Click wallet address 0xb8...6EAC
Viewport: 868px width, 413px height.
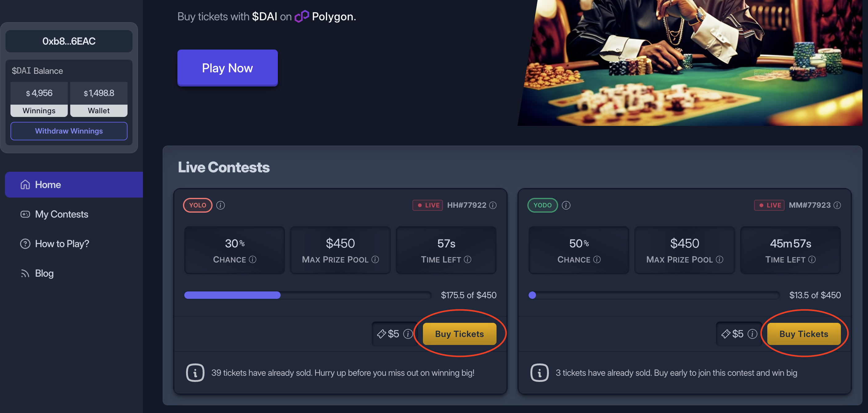(x=69, y=41)
